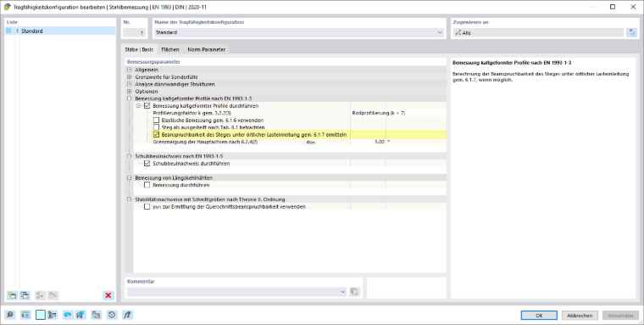Invert selection with the grayed checkbox-list icon
Screen dimensions: 644x325
coord(53,295)
